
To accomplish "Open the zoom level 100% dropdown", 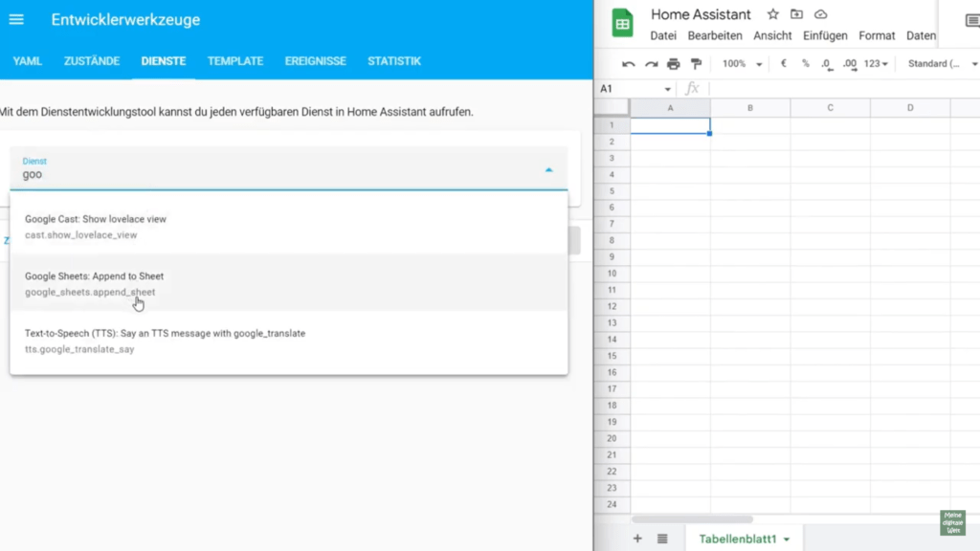I will pyautogui.click(x=741, y=63).
